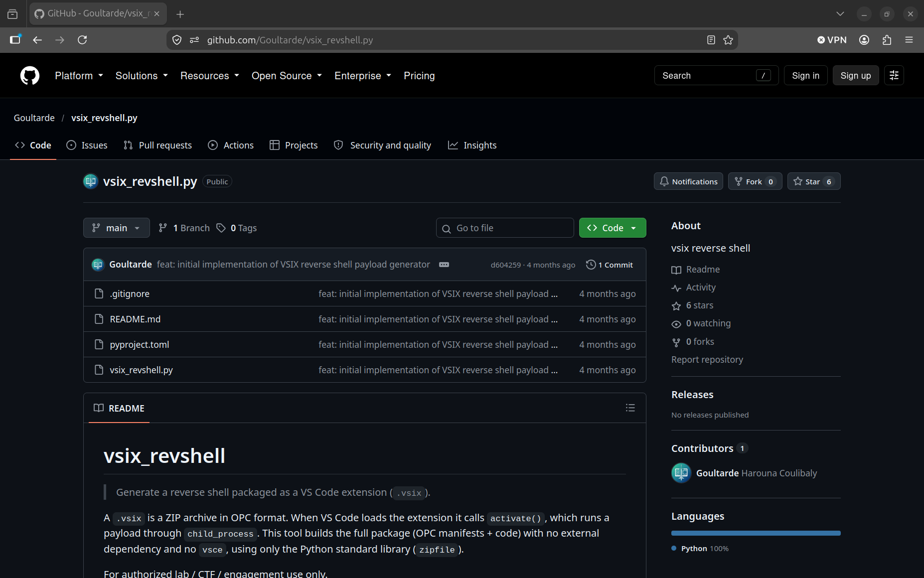Image resolution: width=924 pixels, height=578 pixels.
Task: Click the Search box in the header
Action: coord(716,75)
